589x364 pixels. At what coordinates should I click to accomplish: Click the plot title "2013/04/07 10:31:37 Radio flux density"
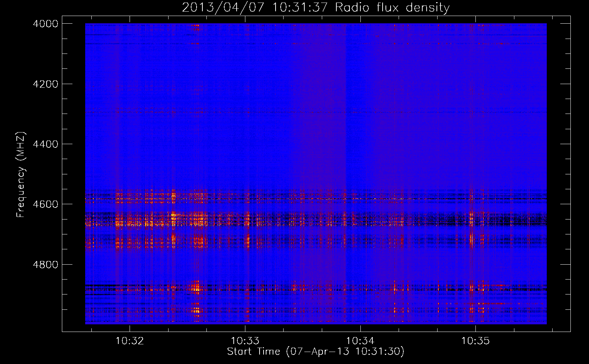point(316,7)
